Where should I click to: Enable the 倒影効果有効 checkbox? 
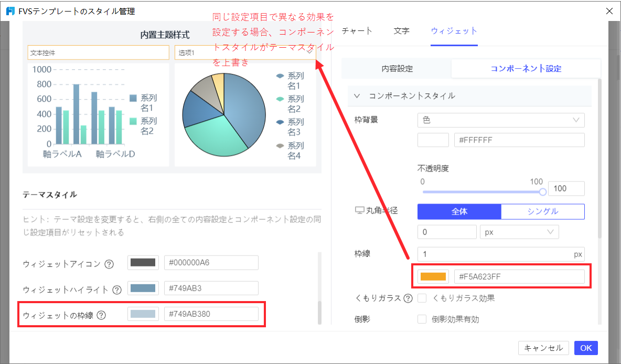(422, 319)
